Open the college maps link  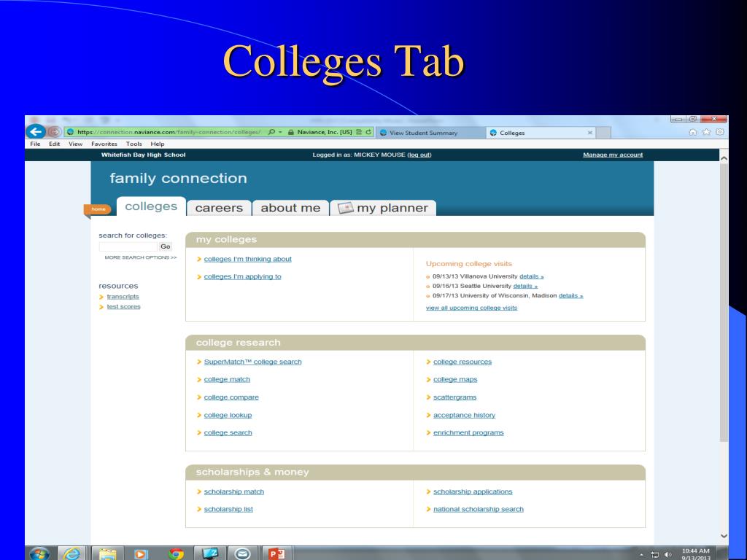[x=455, y=379]
